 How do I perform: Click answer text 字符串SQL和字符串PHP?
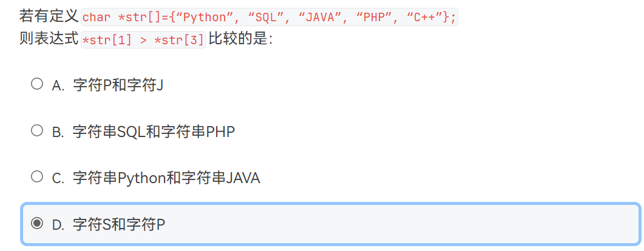[x=154, y=132]
